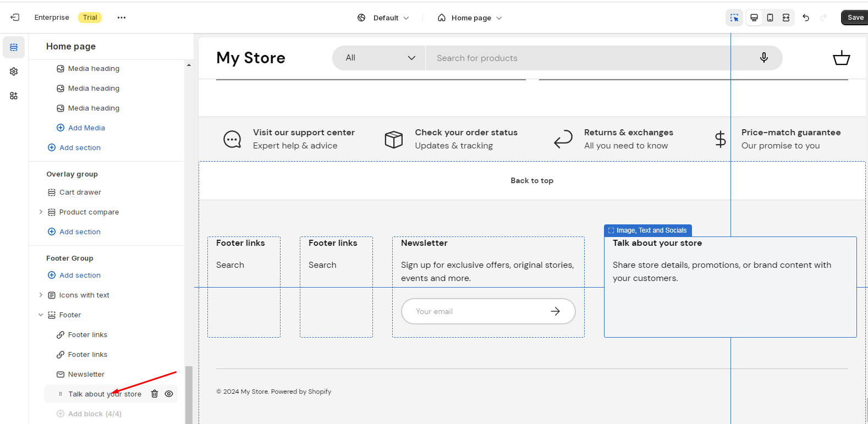Image resolution: width=868 pixels, height=424 pixels.
Task: Click the My Store logo
Action: 251,58
